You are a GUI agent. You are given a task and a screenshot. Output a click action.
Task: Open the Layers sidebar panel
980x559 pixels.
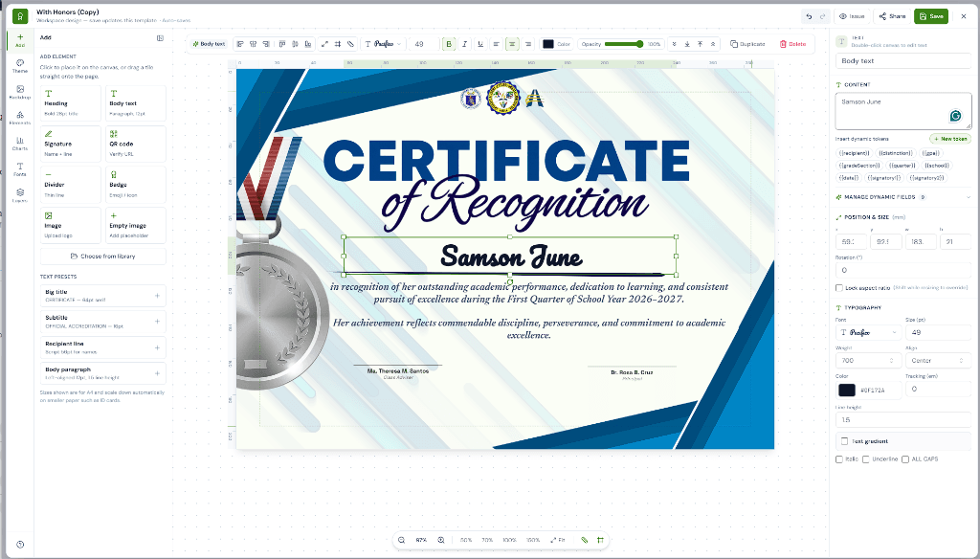click(x=20, y=195)
